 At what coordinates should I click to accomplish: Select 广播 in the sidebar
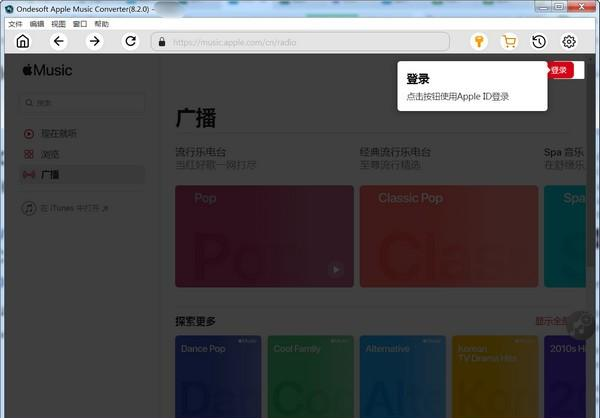[x=83, y=175]
